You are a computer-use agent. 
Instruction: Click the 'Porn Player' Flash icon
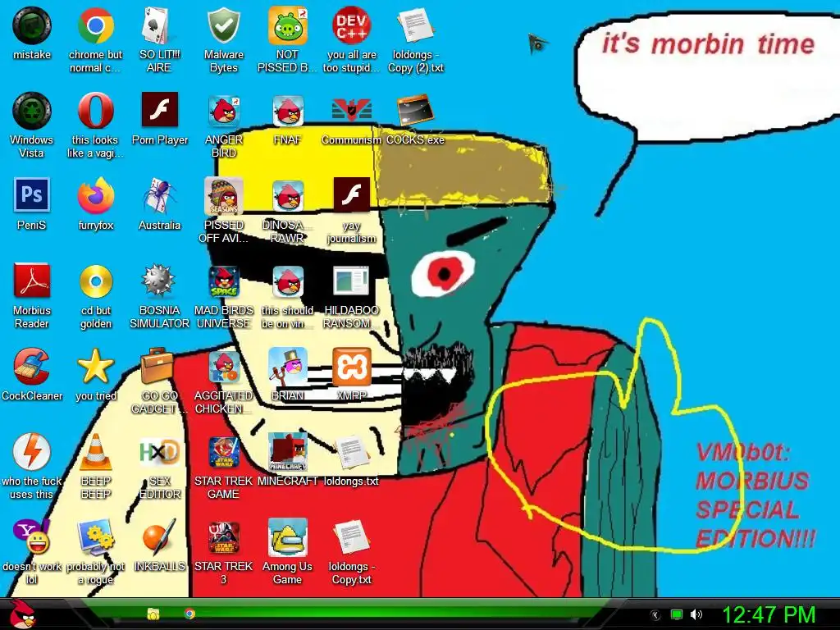pyautogui.click(x=160, y=110)
